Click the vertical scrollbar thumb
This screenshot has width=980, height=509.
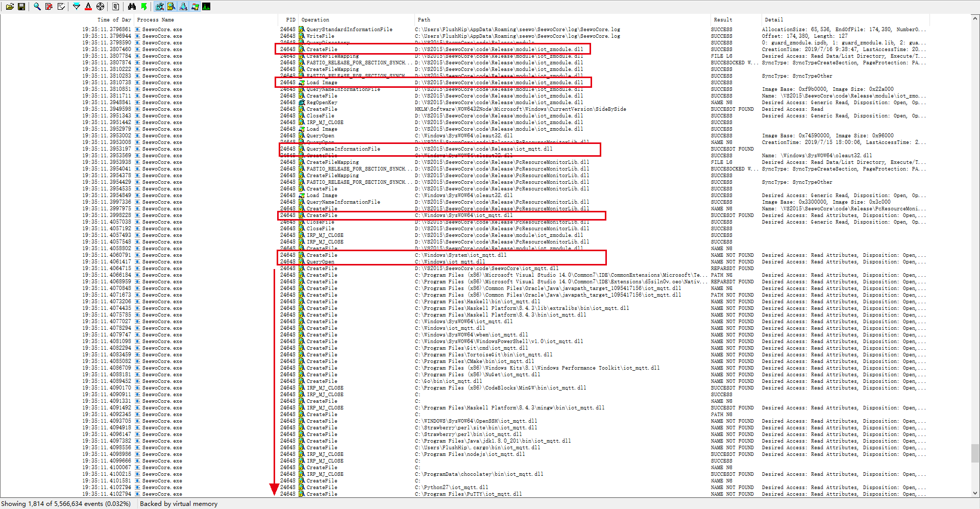[x=975, y=453]
